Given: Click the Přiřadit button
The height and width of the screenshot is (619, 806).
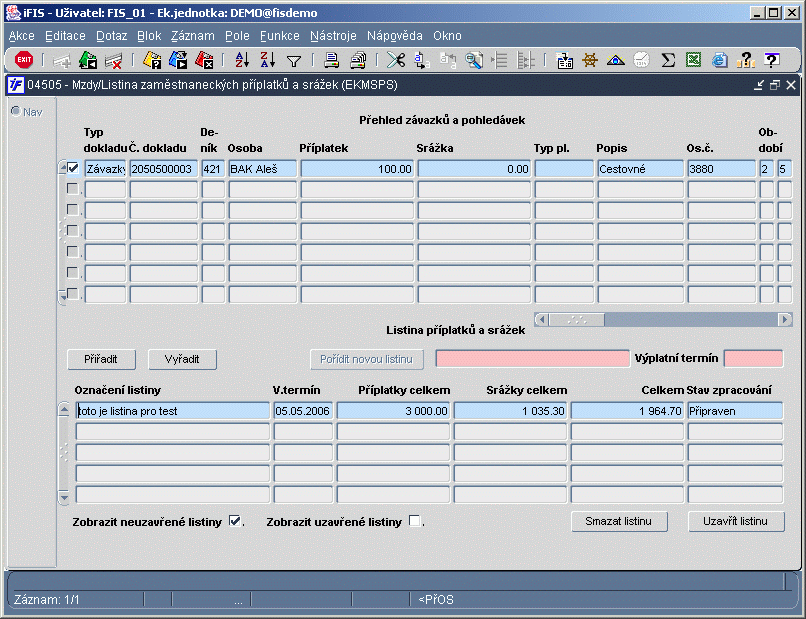Looking at the screenshot, I should (x=101, y=359).
